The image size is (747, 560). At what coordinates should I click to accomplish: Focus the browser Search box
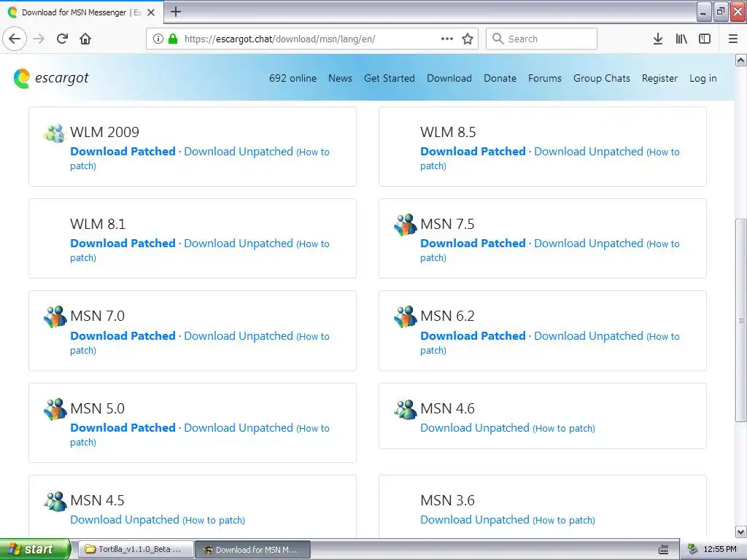tap(541, 39)
